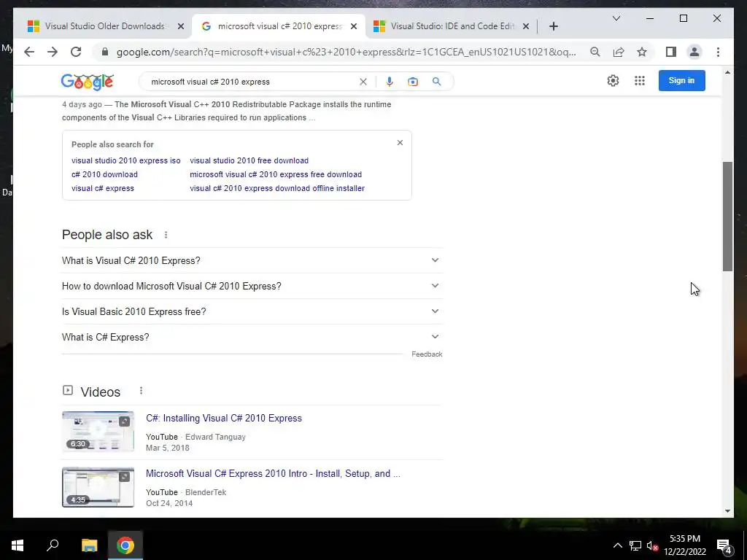Open the network icon in the system tray

(635, 545)
